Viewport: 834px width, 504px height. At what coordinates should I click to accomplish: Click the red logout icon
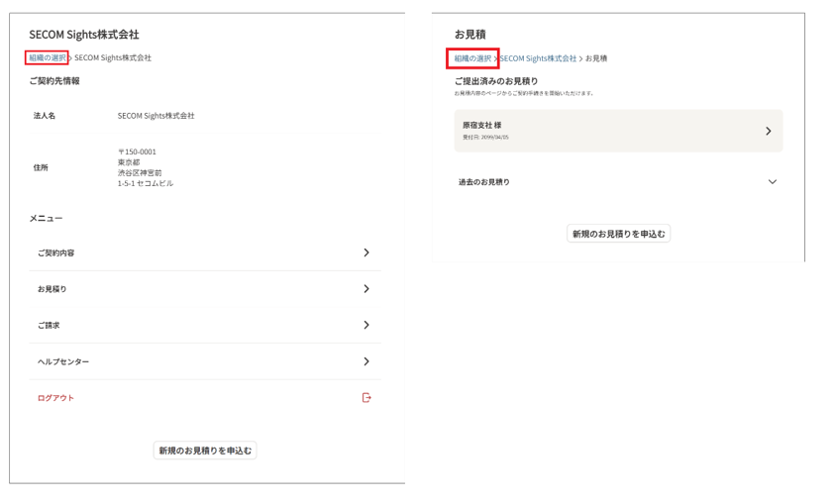tap(366, 398)
